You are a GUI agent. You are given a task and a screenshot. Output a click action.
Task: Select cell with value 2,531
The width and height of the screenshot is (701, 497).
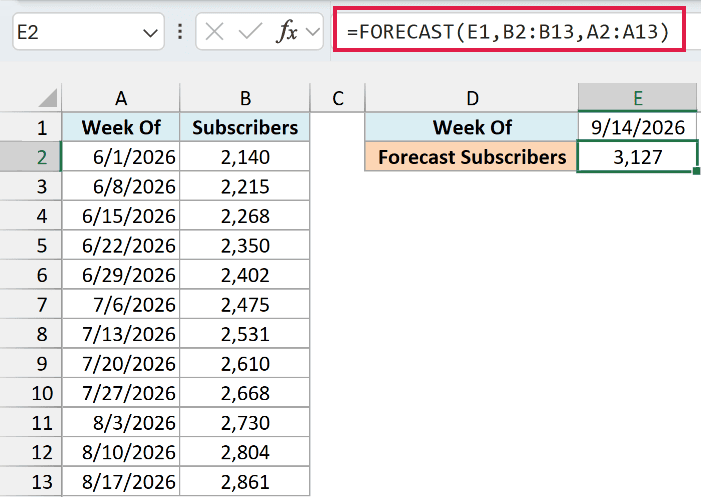245,334
